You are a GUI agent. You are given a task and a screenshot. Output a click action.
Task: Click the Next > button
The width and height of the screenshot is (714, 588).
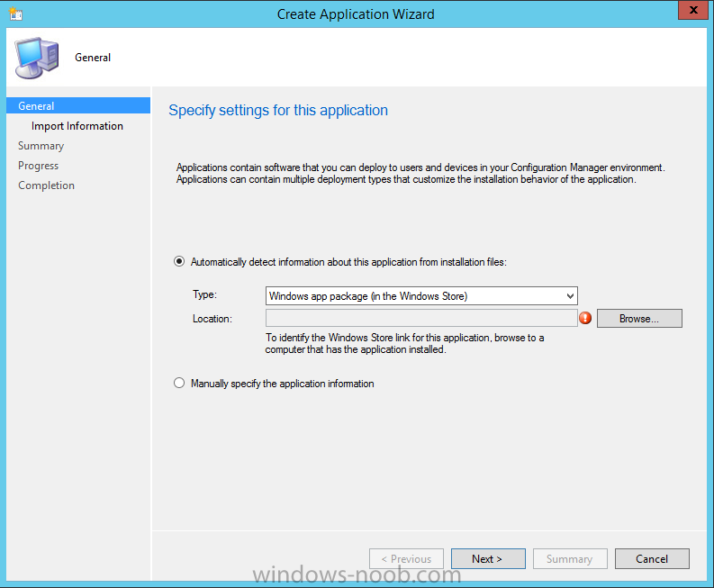[488, 558]
